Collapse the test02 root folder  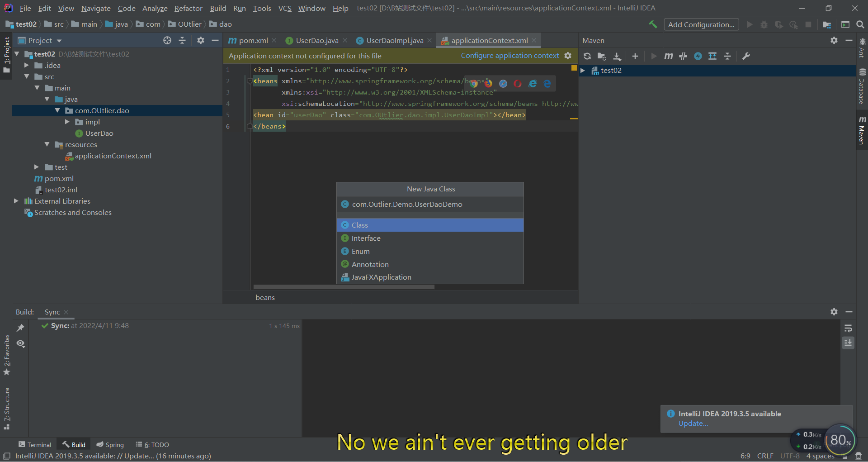point(17,54)
